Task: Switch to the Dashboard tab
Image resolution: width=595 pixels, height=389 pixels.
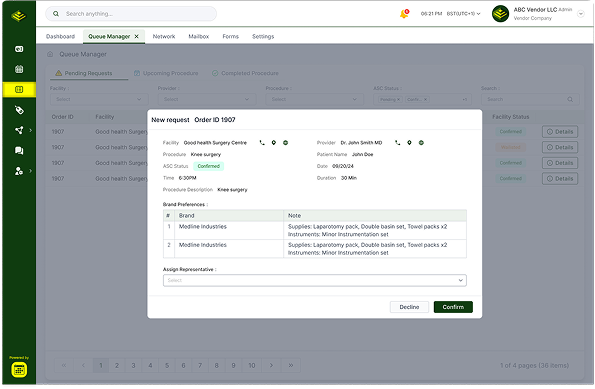Action: (60, 36)
